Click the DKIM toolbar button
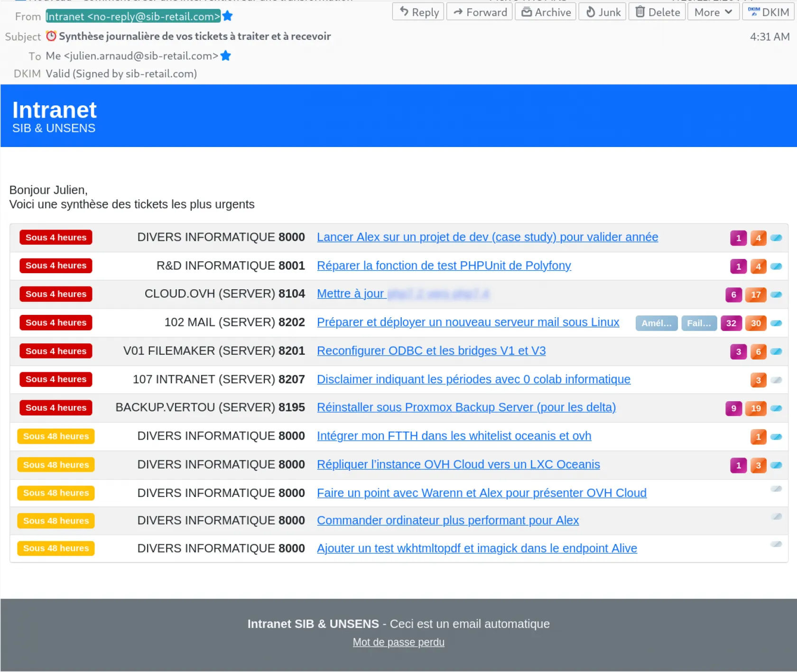Image resolution: width=797 pixels, height=672 pixels. (x=769, y=12)
